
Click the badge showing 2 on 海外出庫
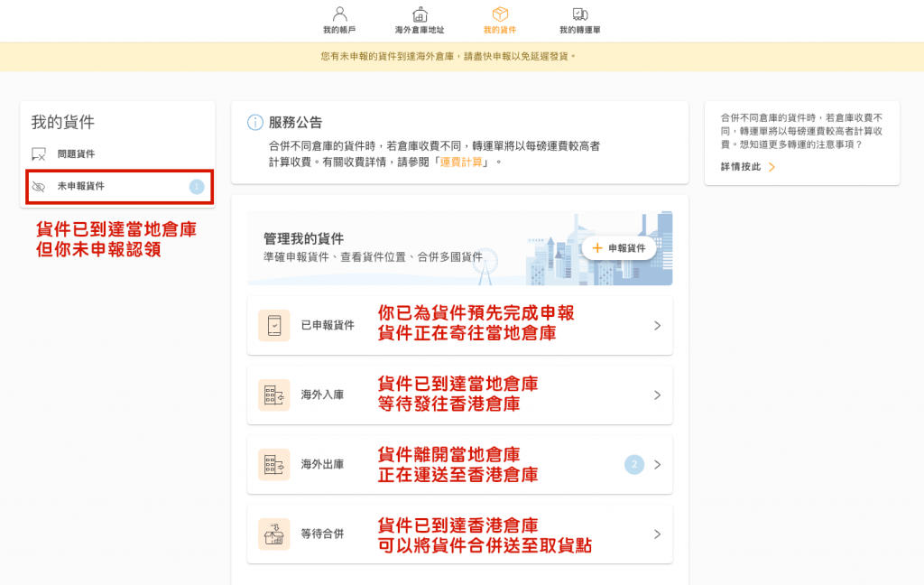634,465
